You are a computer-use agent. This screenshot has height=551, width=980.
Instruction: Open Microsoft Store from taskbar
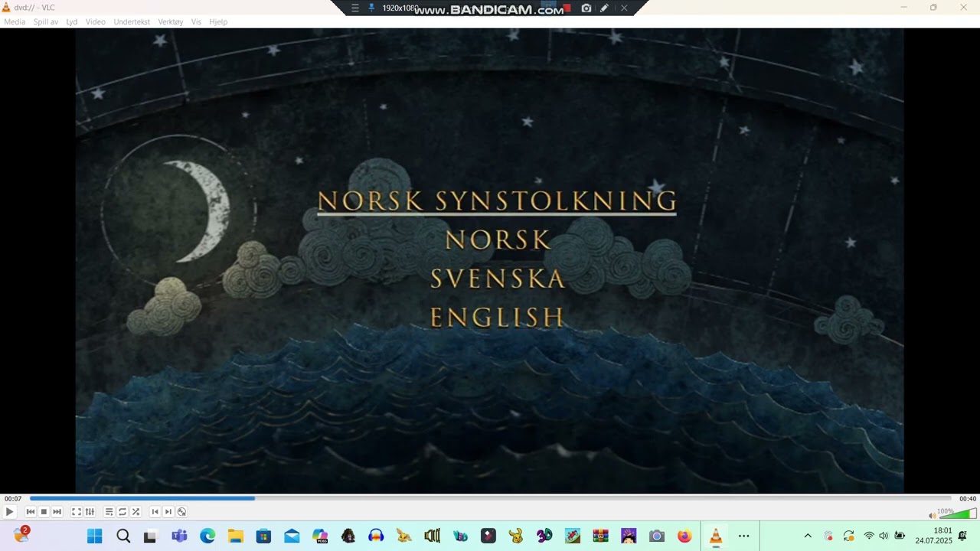[x=263, y=536]
